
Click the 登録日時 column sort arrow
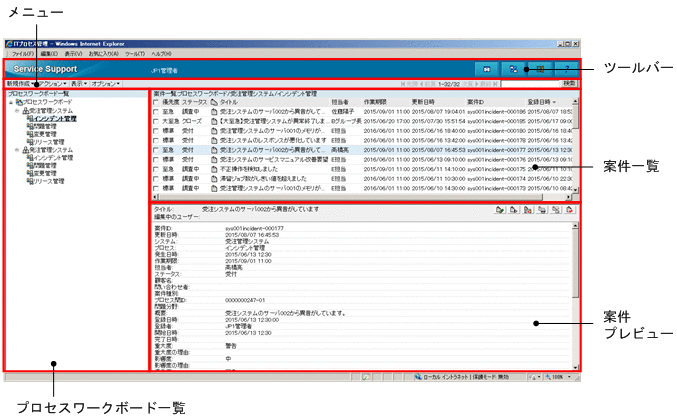(x=554, y=102)
